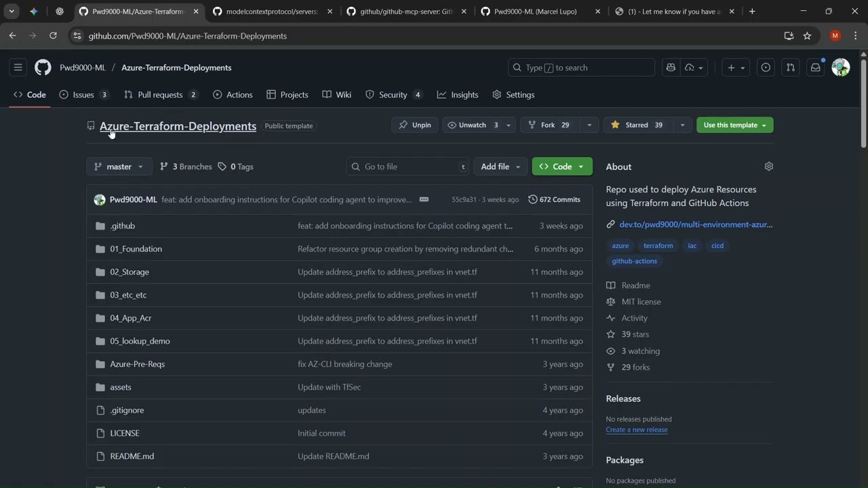Viewport: 868px width, 488px height.
Task: Click the Go to file search field
Action: pos(408,166)
